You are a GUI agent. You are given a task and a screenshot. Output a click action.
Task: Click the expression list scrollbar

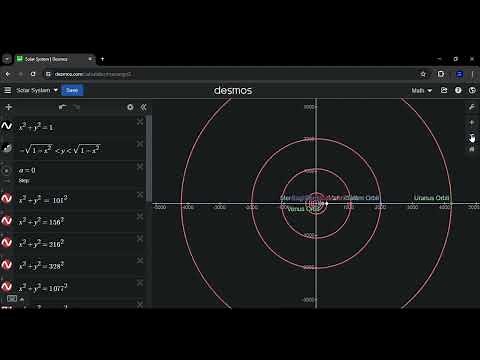point(149,158)
